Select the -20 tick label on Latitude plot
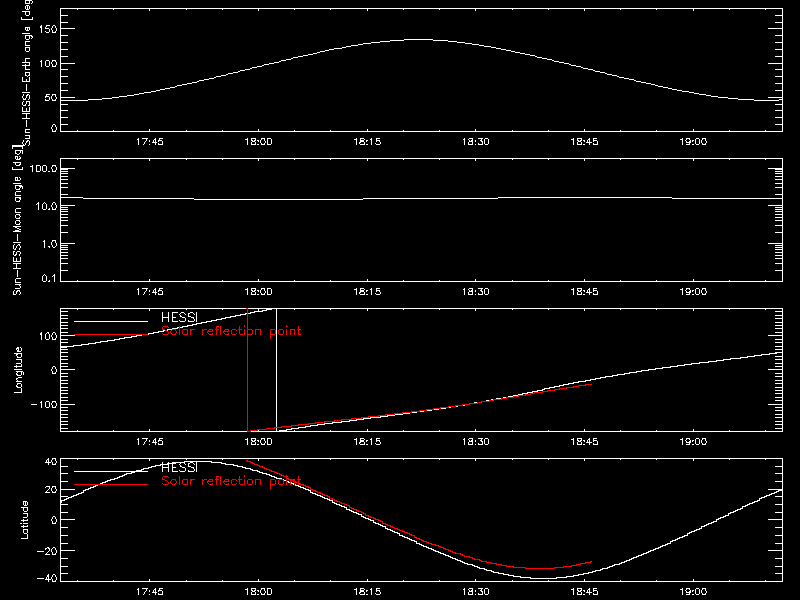 [47, 551]
